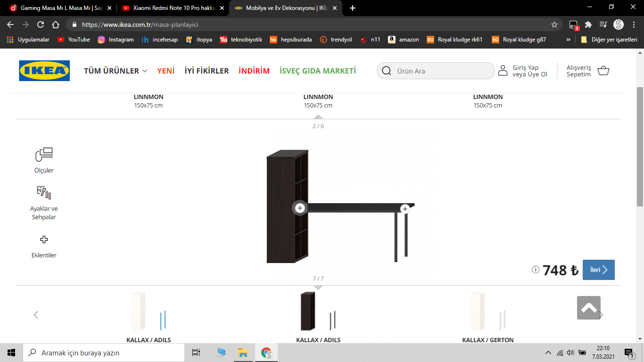This screenshot has width=644, height=362.
Task: Click the plus button where table meets shelf
Action: (x=300, y=208)
